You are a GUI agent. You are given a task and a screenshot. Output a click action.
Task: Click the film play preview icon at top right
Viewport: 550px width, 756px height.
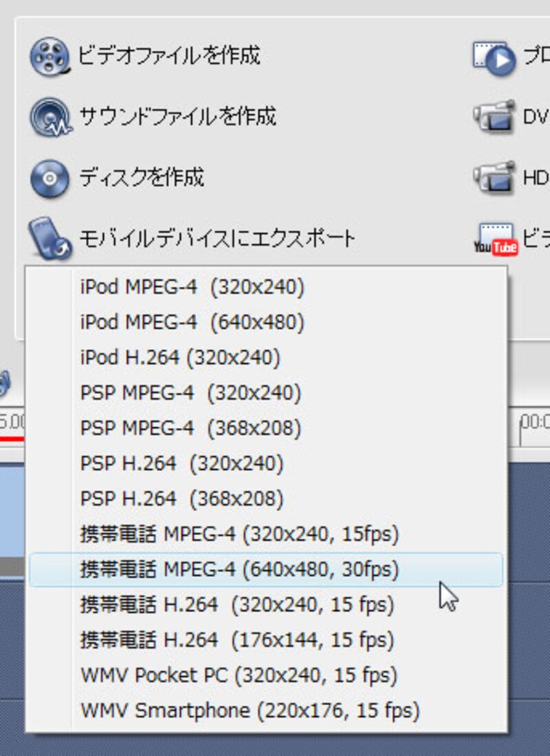click(x=494, y=58)
